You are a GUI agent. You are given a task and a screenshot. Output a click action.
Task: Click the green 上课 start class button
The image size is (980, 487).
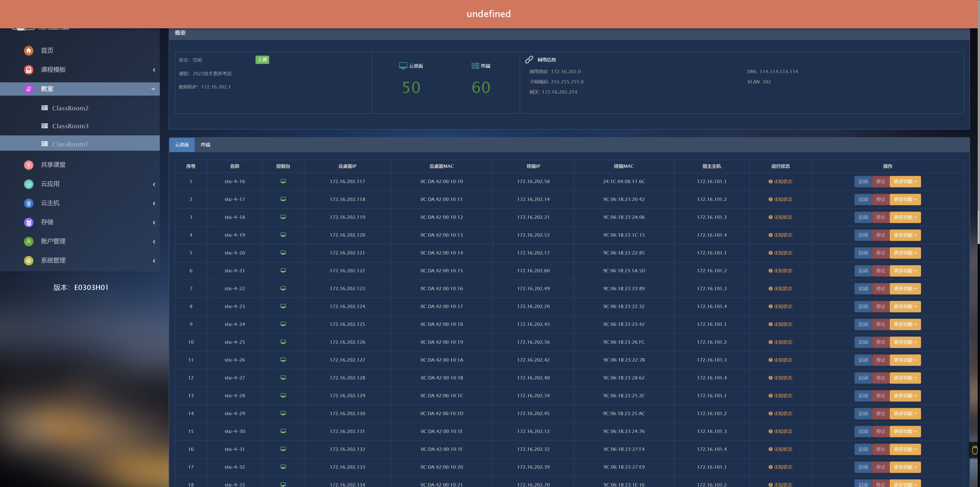(x=262, y=60)
